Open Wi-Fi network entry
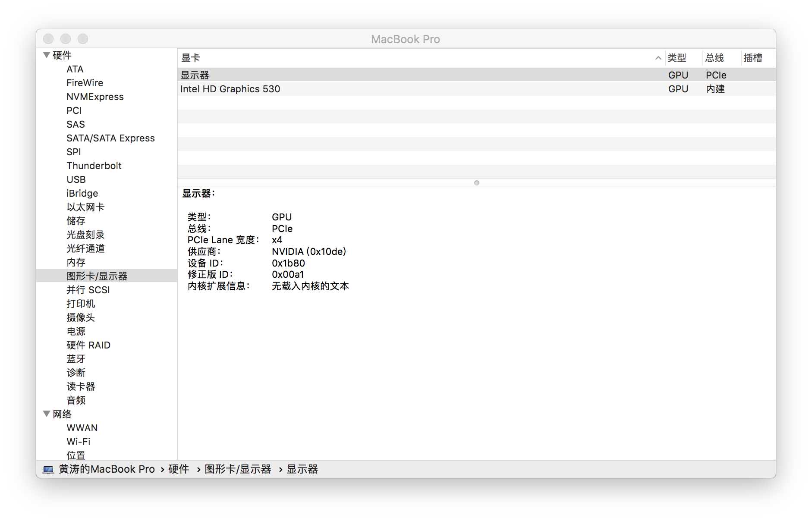This screenshot has width=812, height=521. click(79, 442)
